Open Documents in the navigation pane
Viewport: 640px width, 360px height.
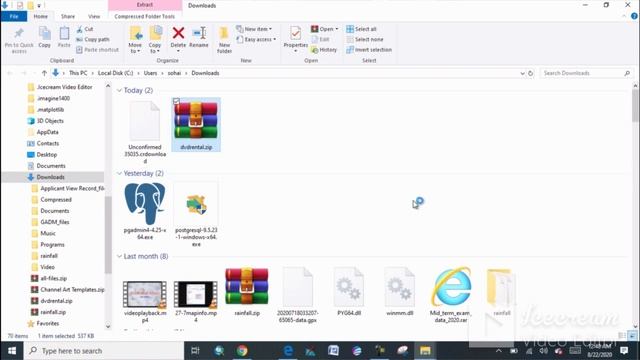click(x=51, y=166)
